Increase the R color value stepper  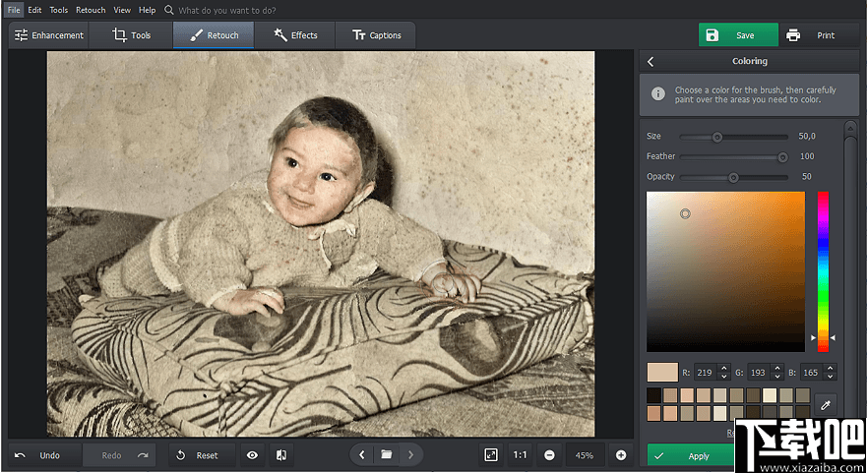(724, 369)
